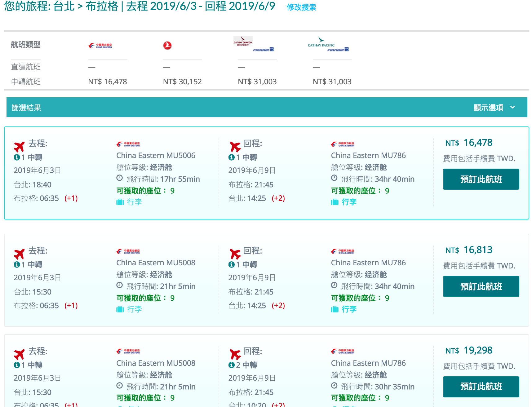Click info icon beside first outbound 1 中轉
Viewport: 532px width, 407px height.
[17, 157]
